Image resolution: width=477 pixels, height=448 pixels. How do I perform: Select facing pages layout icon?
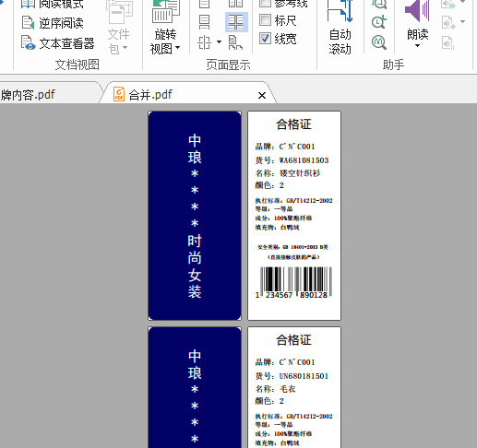pos(236,4)
